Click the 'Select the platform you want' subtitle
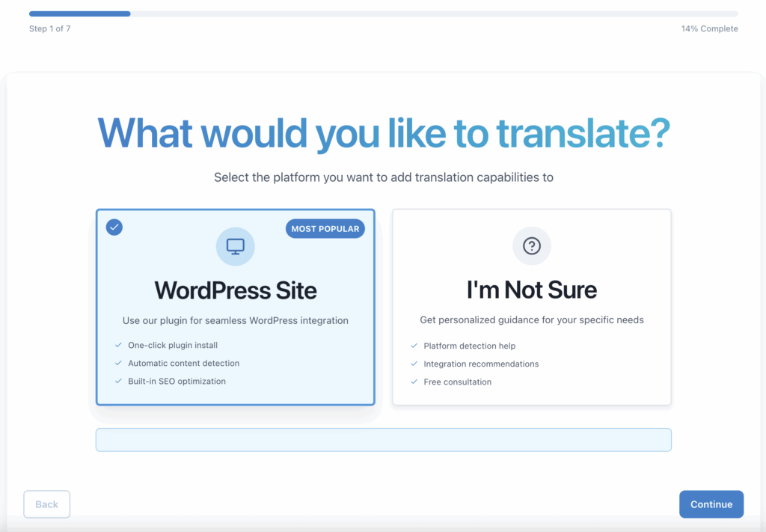Image resolution: width=766 pixels, height=532 pixels. 384,177
